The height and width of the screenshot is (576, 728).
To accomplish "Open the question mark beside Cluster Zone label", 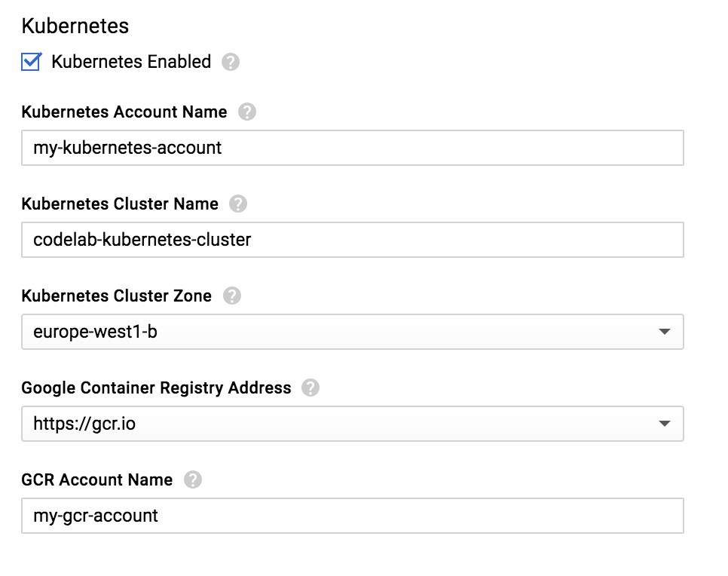I will pos(232,296).
